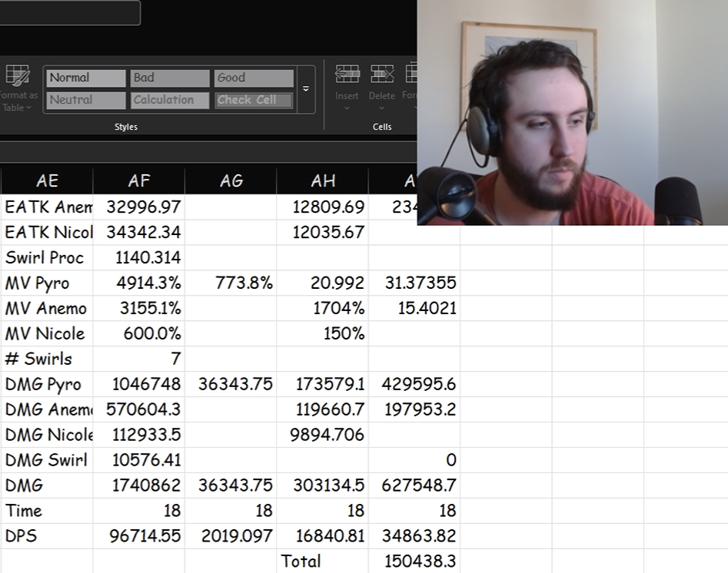
Task: Expand the cell styles gallery arrow
Action: click(306, 89)
